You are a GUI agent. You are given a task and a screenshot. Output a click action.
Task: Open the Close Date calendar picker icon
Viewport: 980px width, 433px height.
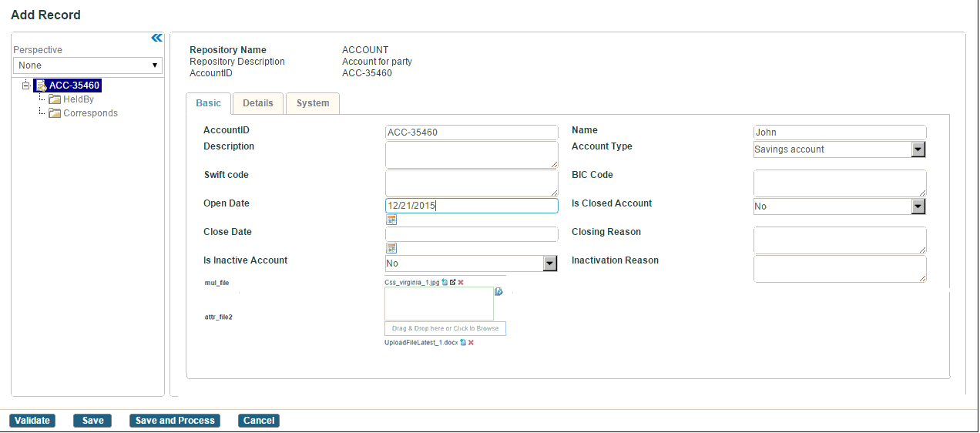[x=391, y=248]
